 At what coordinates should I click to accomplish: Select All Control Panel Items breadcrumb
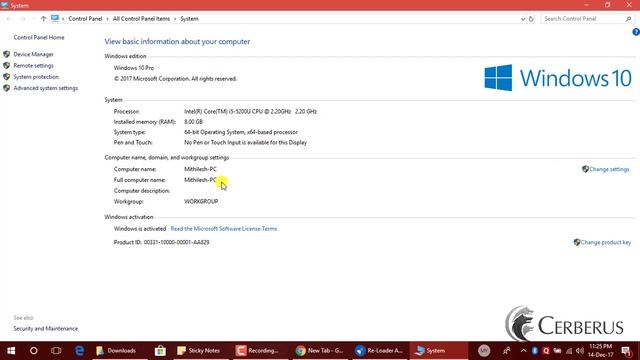[x=141, y=19]
